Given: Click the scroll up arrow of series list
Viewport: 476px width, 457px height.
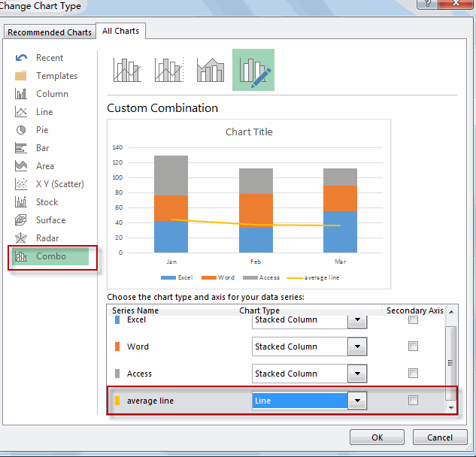Looking at the screenshot, I should pos(451,312).
